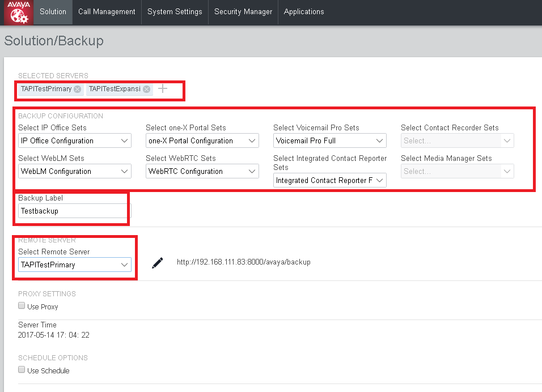Click the pencil icon to edit remote server
Viewport: 542px width, 392px height.
(x=158, y=262)
